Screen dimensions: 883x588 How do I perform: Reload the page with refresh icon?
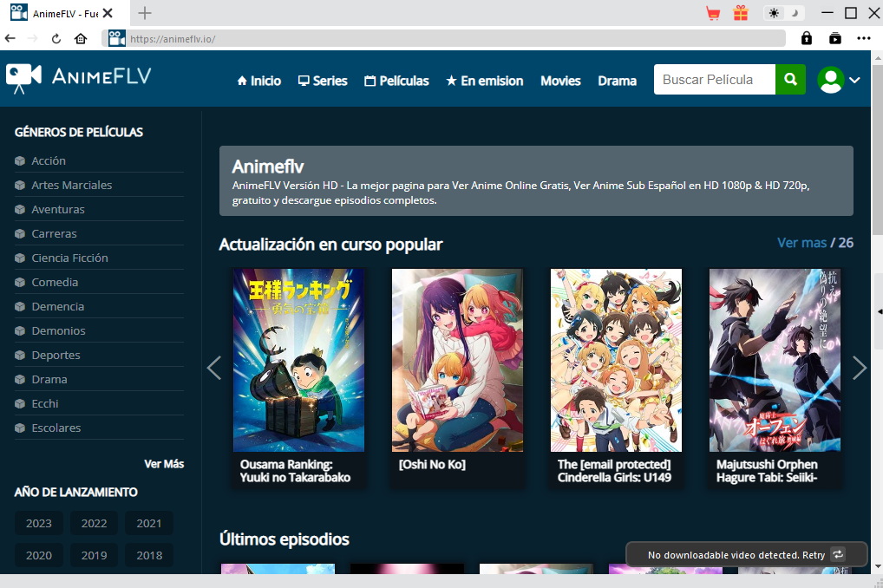[x=56, y=38]
